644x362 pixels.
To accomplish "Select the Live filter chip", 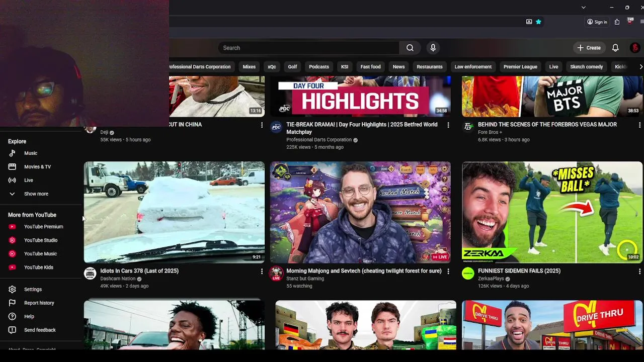I will (553, 67).
